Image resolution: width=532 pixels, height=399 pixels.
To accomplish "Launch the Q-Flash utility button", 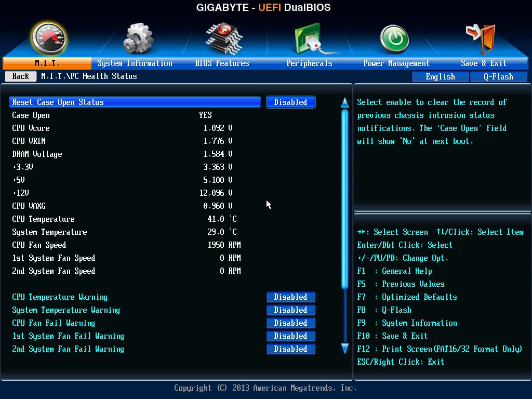I will coord(498,77).
